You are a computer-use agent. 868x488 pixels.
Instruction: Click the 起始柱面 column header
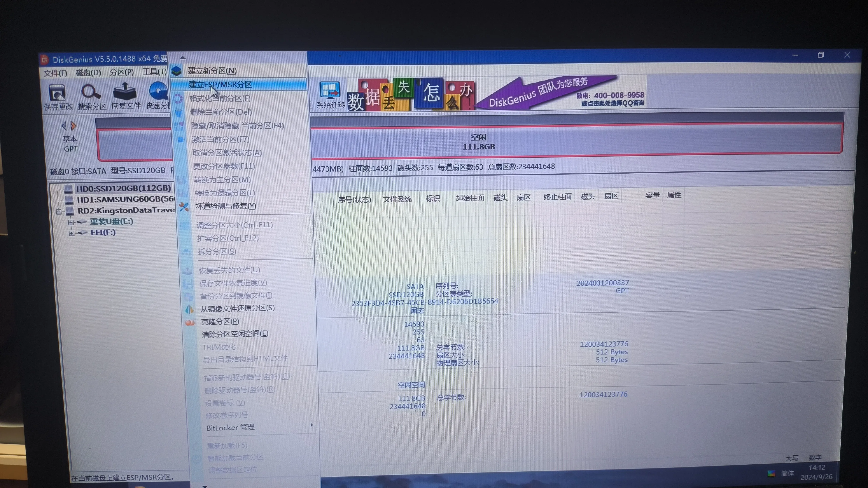click(x=470, y=198)
